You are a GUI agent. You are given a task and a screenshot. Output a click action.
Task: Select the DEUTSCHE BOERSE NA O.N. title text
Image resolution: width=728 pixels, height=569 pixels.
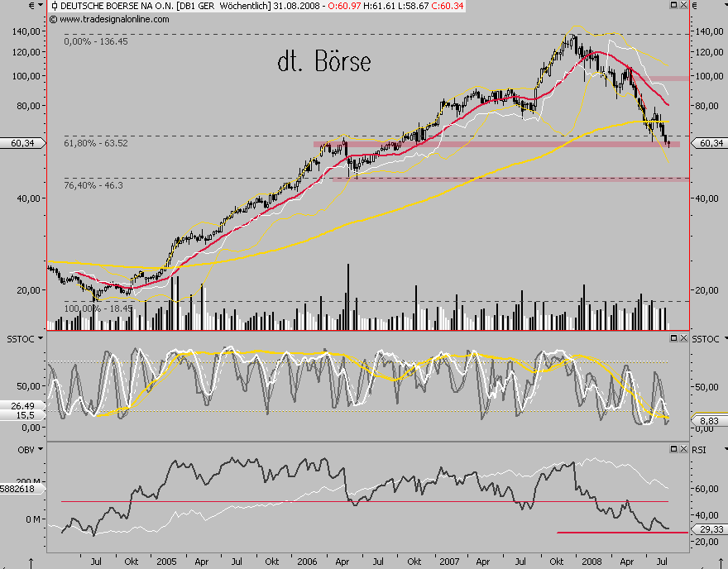click(x=117, y=6)
